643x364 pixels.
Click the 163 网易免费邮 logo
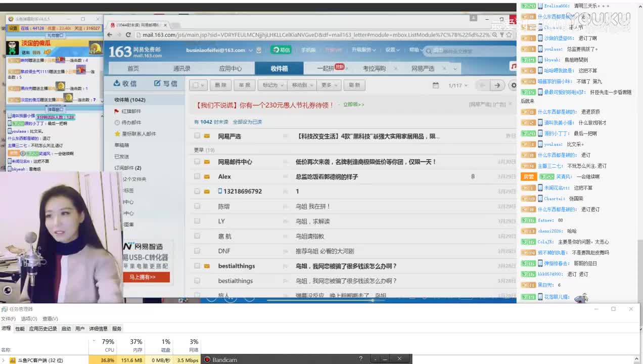click(135, 51)
